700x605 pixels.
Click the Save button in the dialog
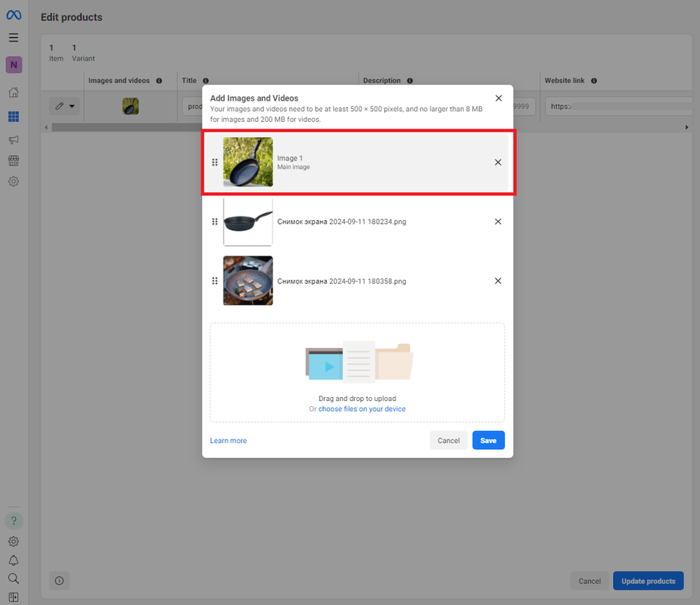[x=488, y=440]
